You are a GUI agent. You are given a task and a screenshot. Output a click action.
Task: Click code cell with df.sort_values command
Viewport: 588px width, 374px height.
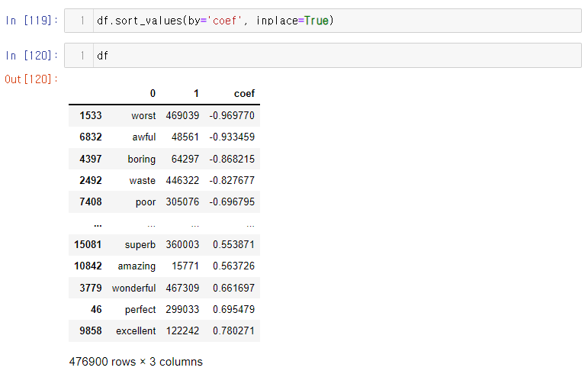(x=323, y=21)
